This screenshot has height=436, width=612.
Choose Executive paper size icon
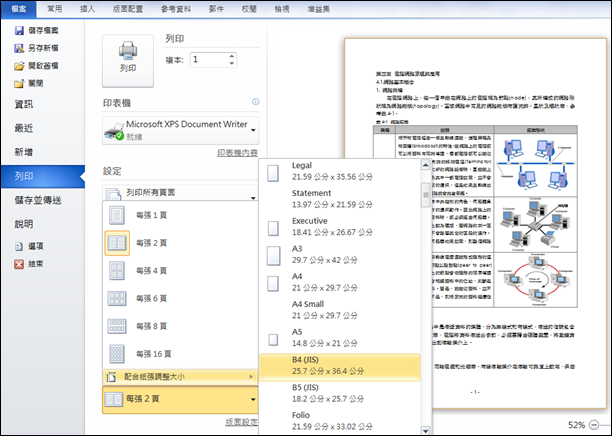pyautogui.click(x=273, y=228)
